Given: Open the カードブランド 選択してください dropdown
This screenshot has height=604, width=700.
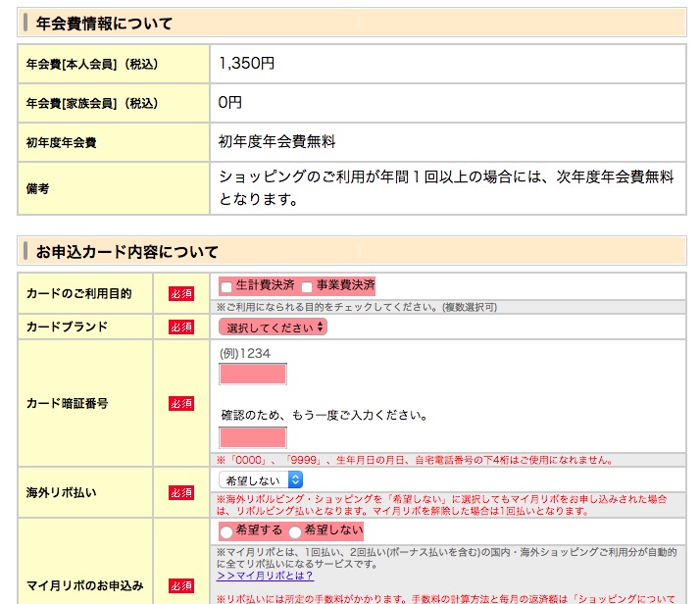Looking at the screenshot, I should point(273,327).
